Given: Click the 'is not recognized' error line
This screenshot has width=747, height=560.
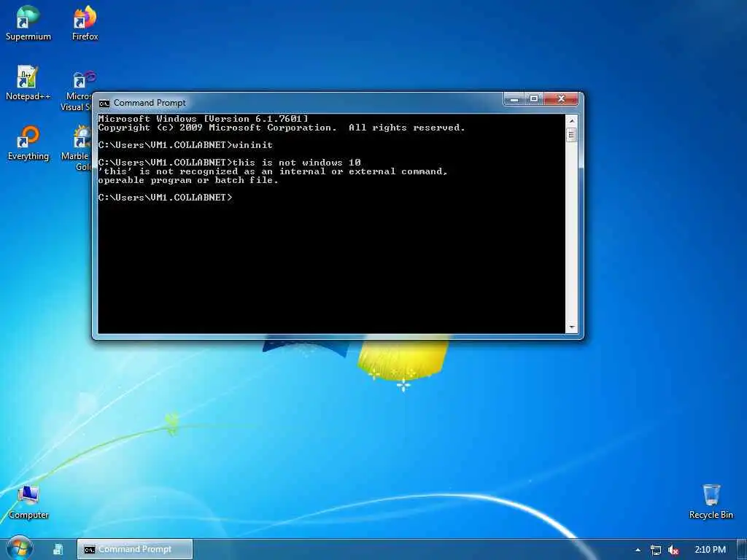Looking at the screenshot, I should pos(273,171).
